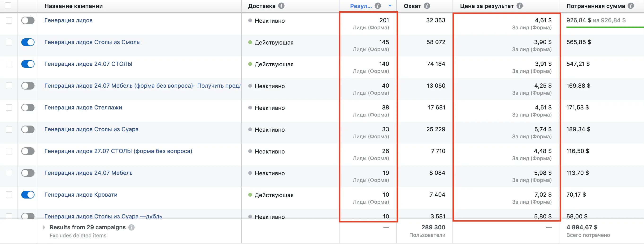The width and height of the screenshot is (644, 244).
Task: Click info icon next to Потраченная сумма
Action: tap(631, 6)
